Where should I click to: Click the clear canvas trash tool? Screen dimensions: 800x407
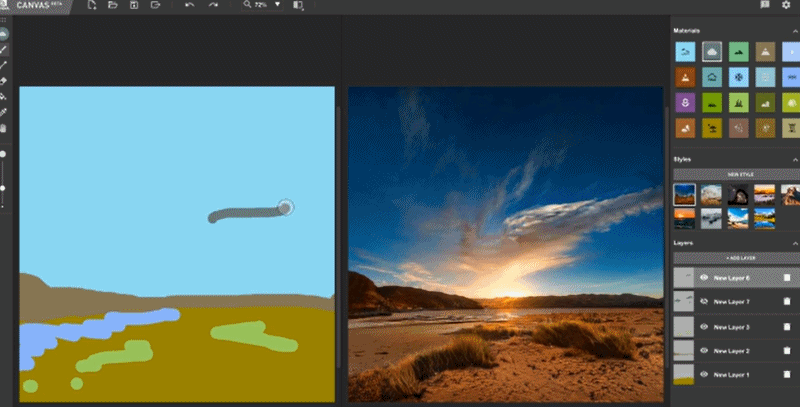pyautogui.click(x=4, y=128)
